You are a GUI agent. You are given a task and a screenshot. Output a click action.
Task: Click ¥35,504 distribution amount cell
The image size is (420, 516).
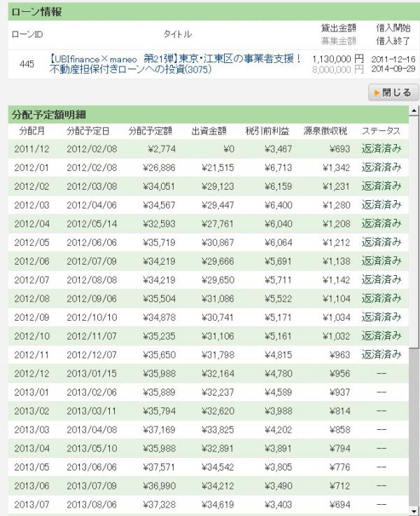click(x=159, y=299)
